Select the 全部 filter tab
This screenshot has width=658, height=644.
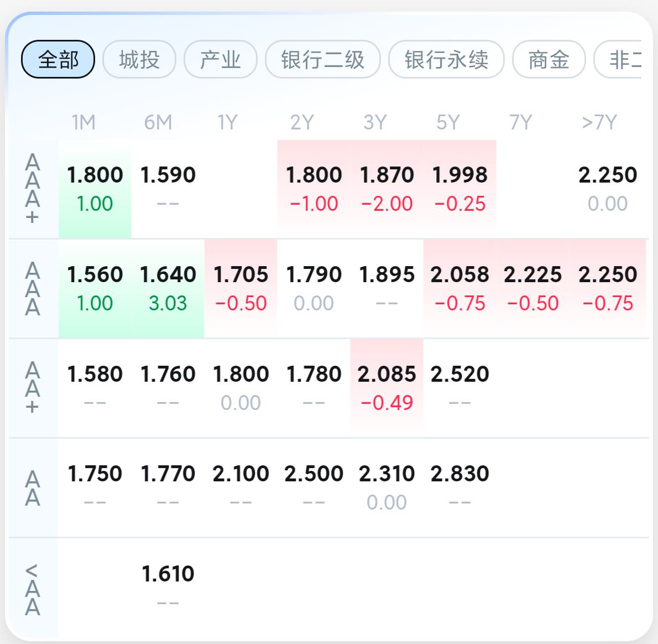coord(58,59)
